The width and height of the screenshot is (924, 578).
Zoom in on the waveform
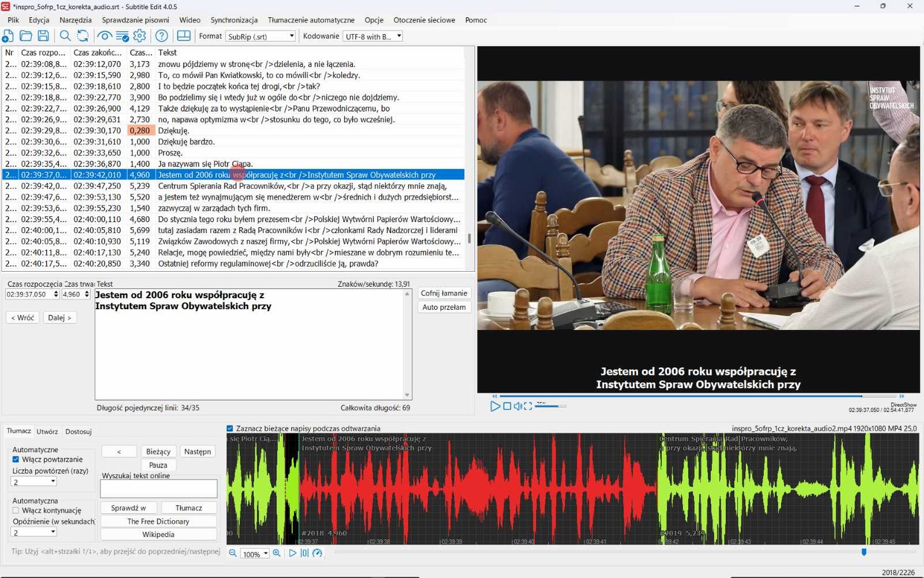277,553
